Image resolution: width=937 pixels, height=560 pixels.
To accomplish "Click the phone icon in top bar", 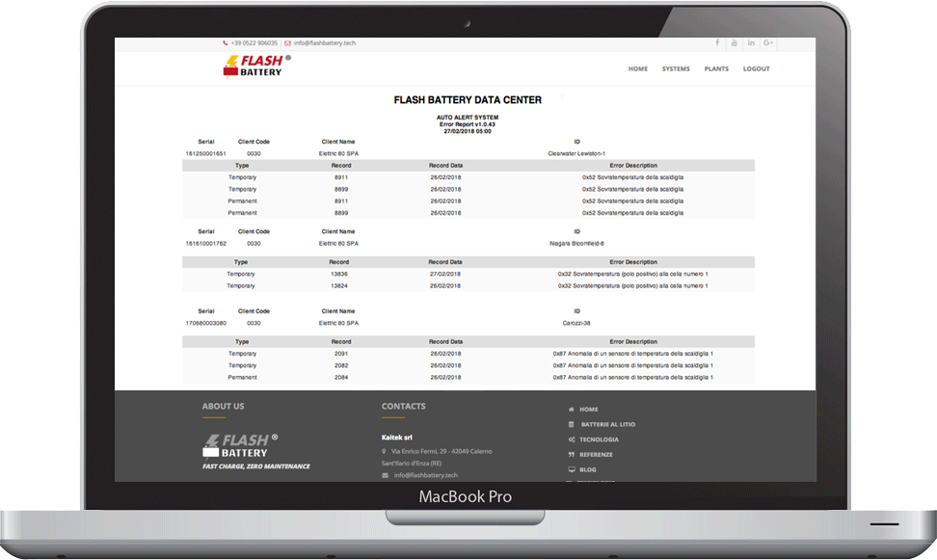I will [x=226, y=43].
